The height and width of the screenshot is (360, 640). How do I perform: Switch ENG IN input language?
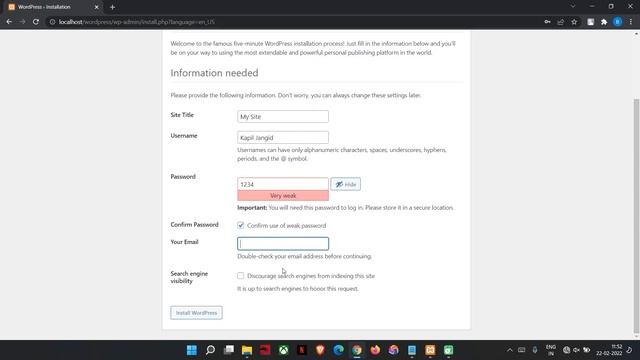point(551,350)
